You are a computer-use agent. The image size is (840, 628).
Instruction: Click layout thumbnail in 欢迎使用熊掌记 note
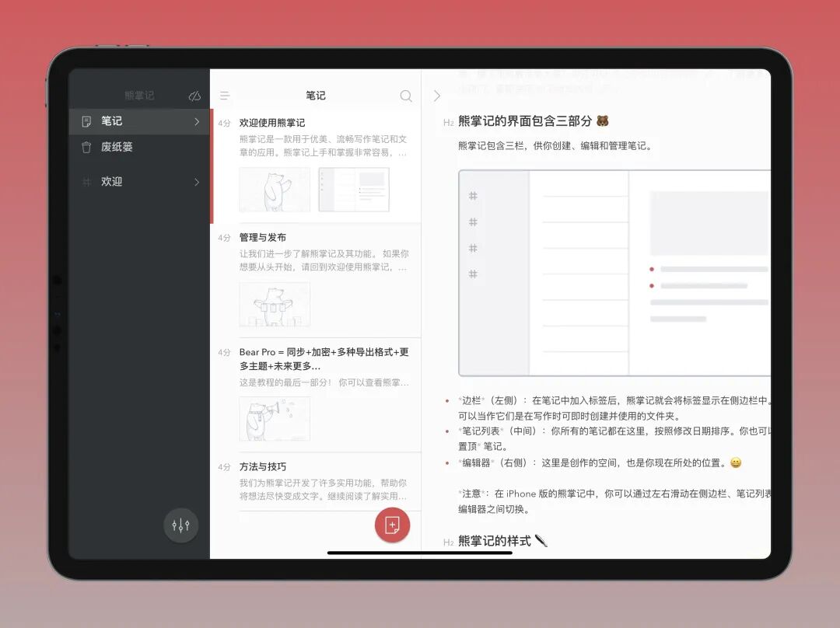[354, 190]
